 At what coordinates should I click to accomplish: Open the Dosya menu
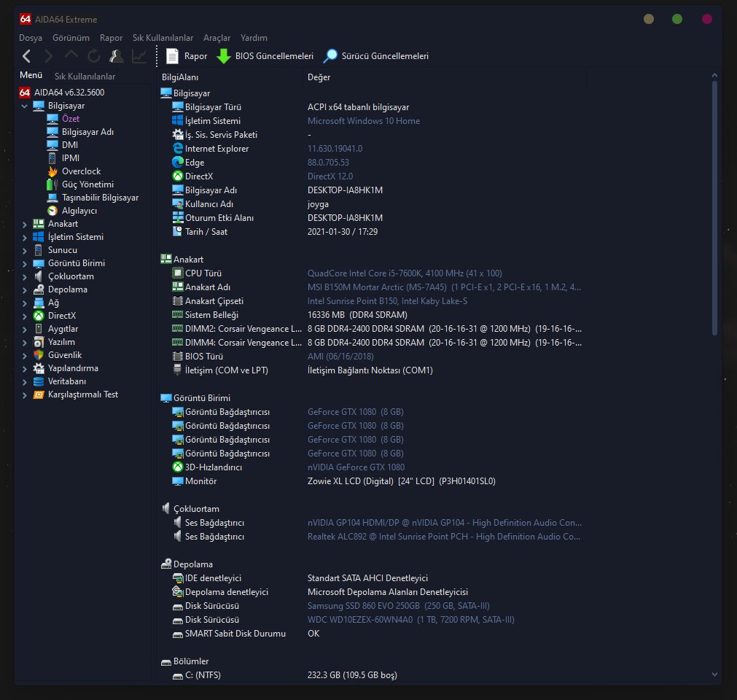31,38
